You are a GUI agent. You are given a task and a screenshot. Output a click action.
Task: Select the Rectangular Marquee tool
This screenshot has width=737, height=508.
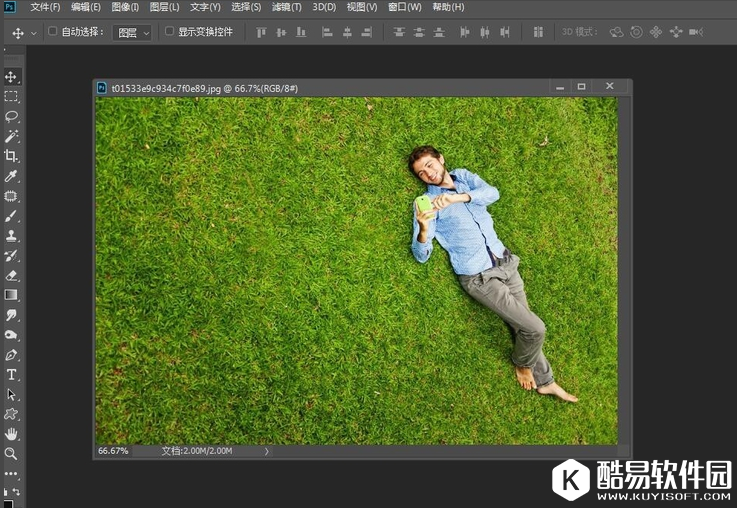pyautogui.click(x=11, y=97)
